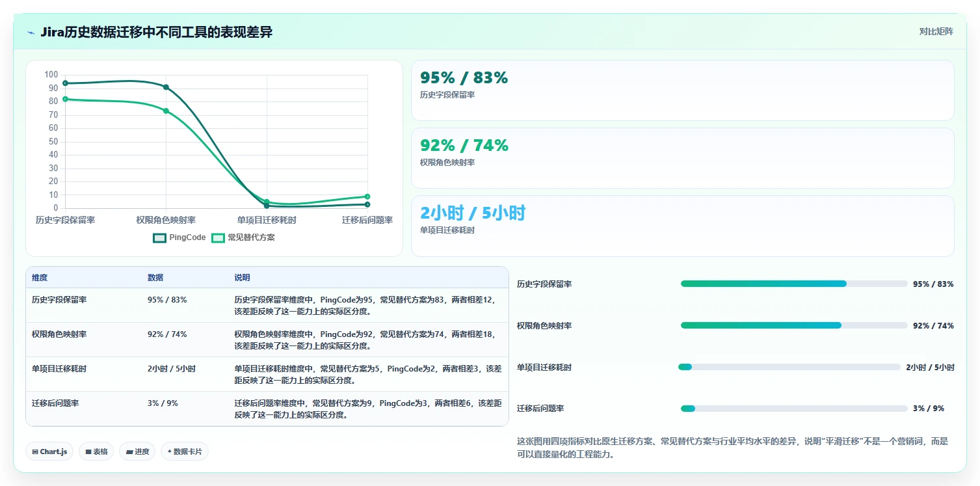Click the 维度 table column header
Image resolution: width=980 pixels, height=486 pixels.
point(40,278)
